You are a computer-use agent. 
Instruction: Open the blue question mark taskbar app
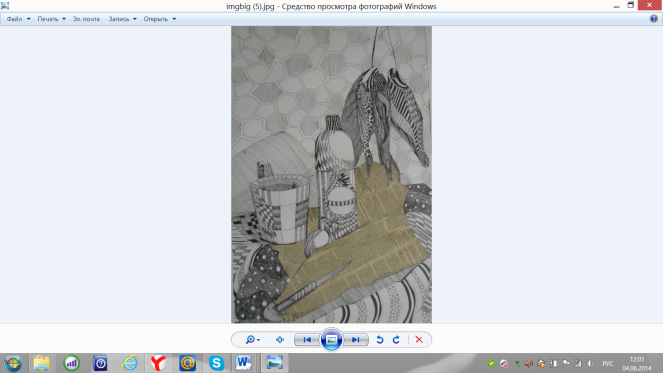click(100, 363)
